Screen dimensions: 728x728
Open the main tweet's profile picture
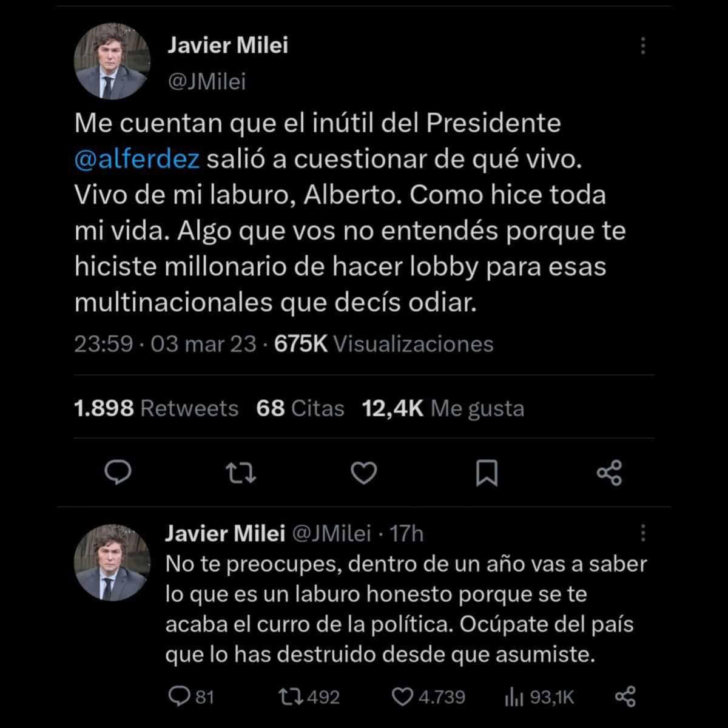pos(112,61)
